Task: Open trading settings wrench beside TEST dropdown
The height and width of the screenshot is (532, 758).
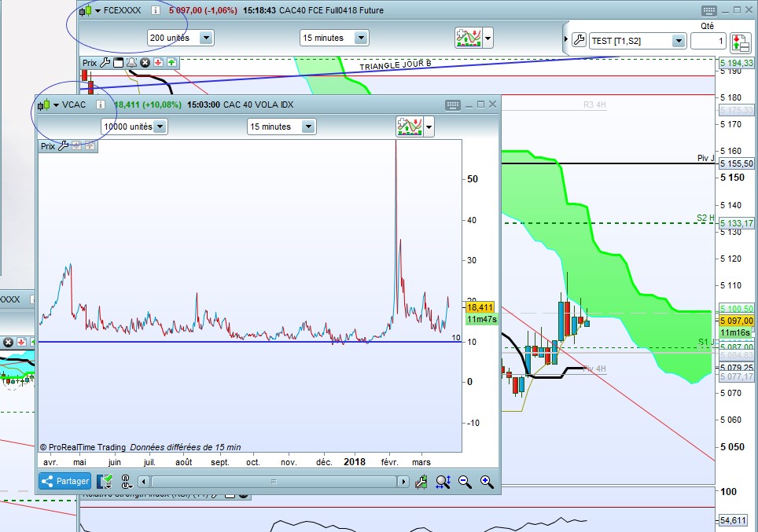Action: [x=579, y=40]
